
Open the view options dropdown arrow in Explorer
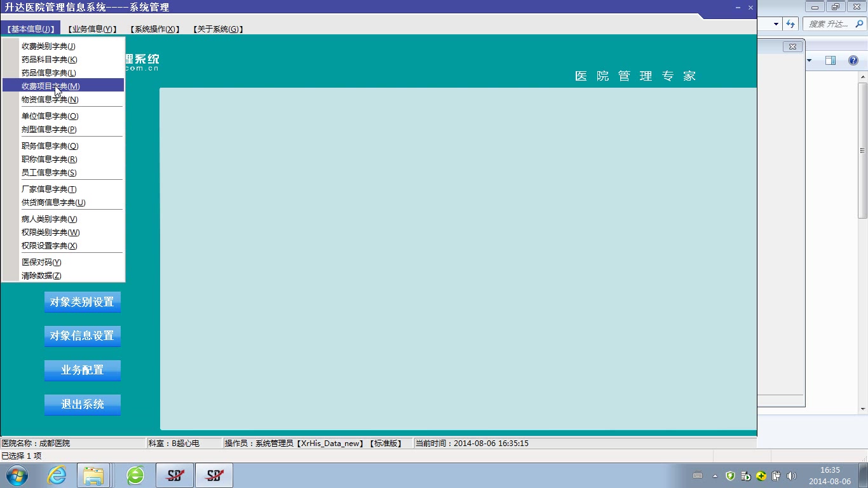click(x=810, y=60)
